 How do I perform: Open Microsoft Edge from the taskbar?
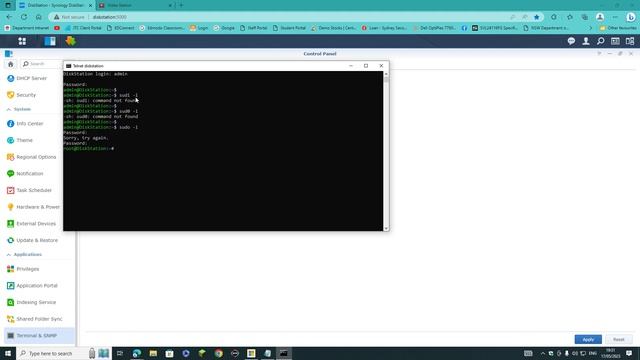pos(137,353)
